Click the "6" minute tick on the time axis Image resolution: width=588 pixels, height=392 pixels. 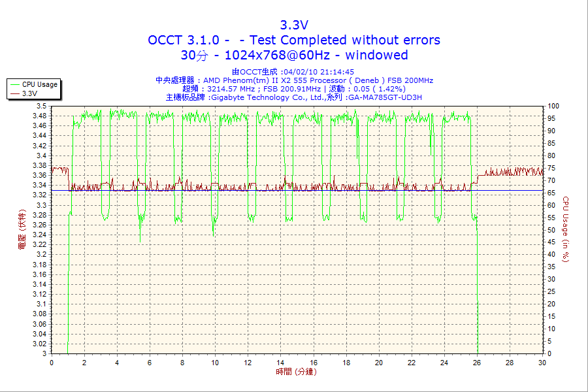pyautogui.click(x=150, y=363)
